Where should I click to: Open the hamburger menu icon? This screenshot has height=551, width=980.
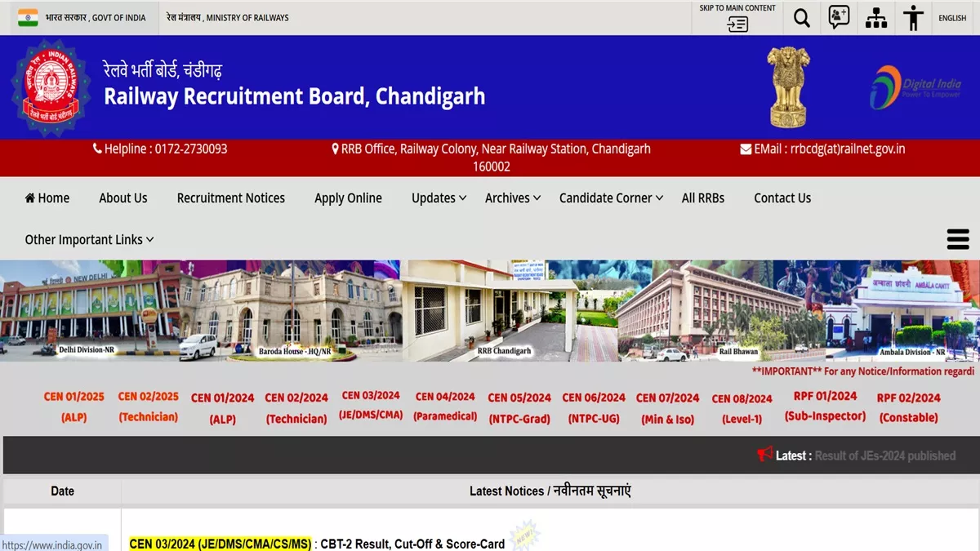pos(958,239)
